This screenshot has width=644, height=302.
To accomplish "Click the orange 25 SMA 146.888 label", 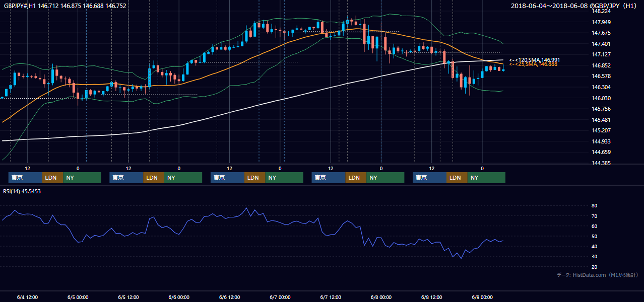I will pyautogui.click(x=533, y=64).
